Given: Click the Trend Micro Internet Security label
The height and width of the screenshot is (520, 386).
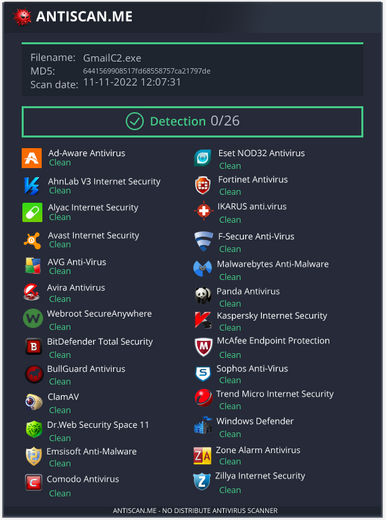Looking at the screenshot, I should pyautogui.click(x=275, y=394).
